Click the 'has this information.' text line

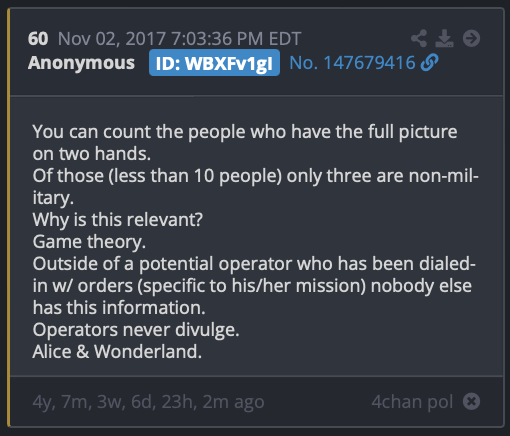(119, 308)
